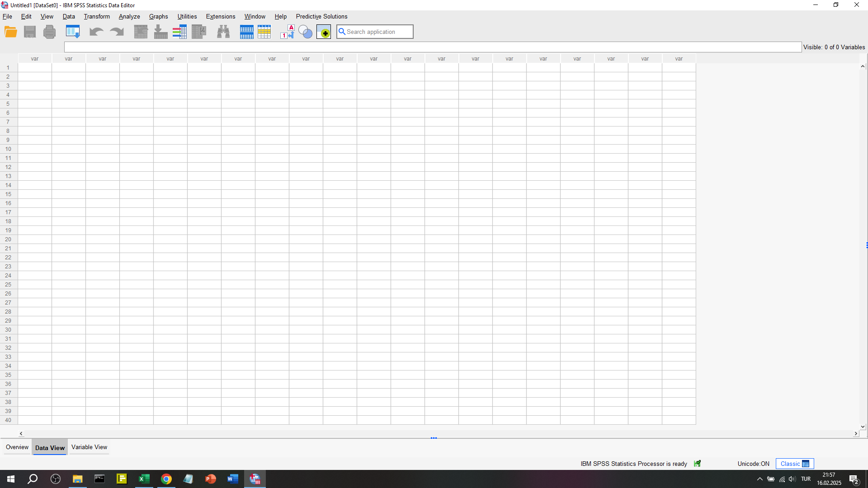Screen dimensions: 868x488
Task: Toggle Use Variable Sets
Action: point(306,32)
